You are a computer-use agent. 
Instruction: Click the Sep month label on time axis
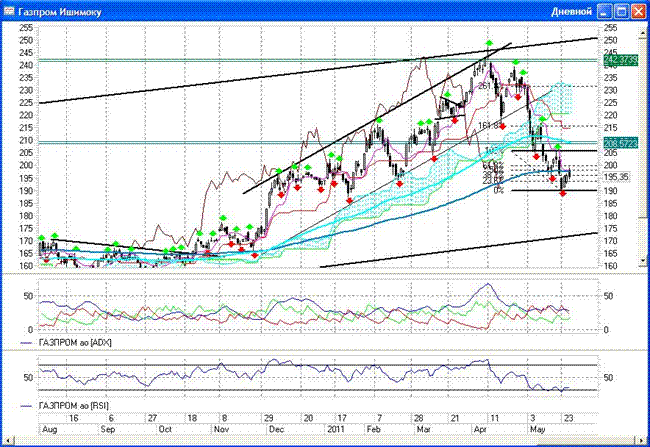[108, 429]
